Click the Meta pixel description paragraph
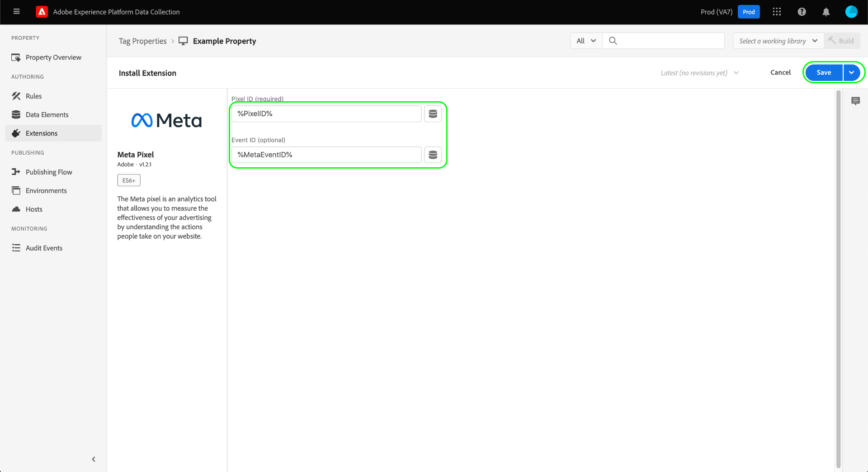Image resolution: width=868 pixels, height=472 pixels. tap(167, 217)
